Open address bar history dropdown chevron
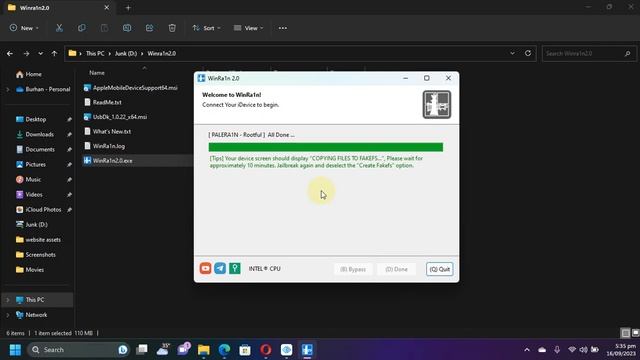The height and width of the screenshot is (360, 640). coord(512,53)
